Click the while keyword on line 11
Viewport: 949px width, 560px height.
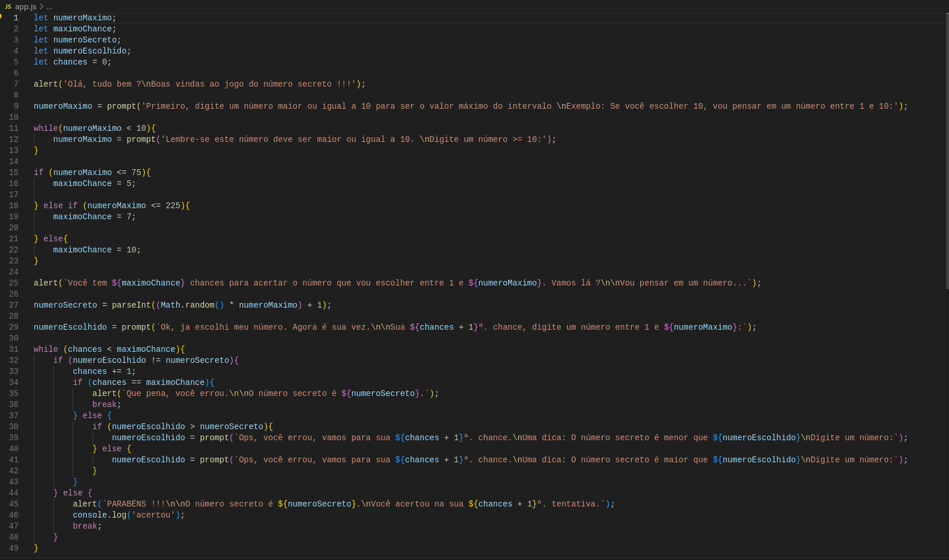click(x=46, y=129)
